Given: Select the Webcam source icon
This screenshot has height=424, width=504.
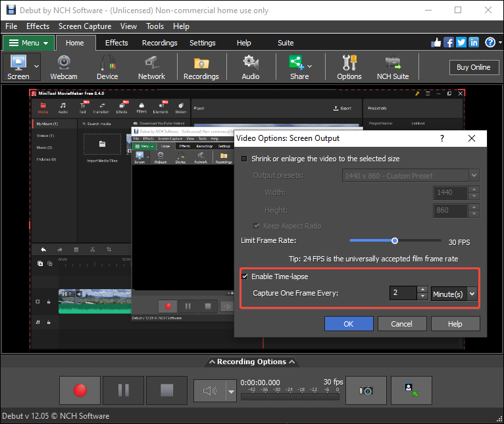Looking at the screenshot, I should pos(64,67).
